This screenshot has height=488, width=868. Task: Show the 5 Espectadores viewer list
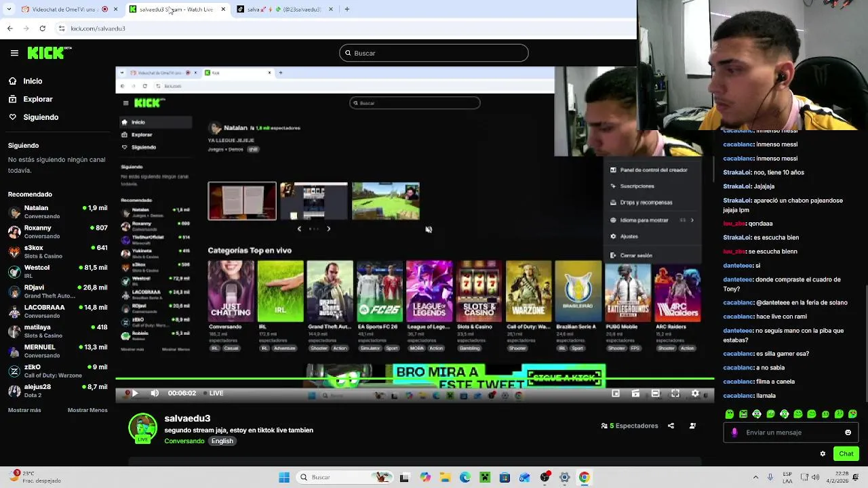pyautogui.click(x=630, y=426)
